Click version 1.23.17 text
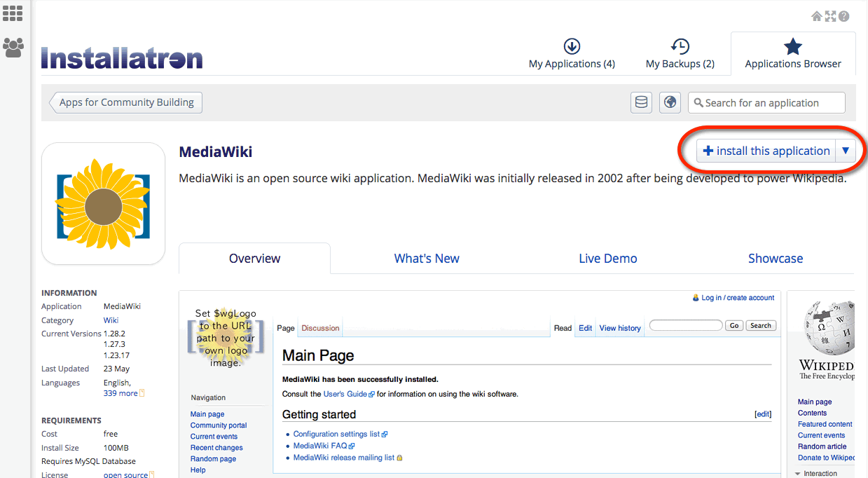The width and height of the screenshot is (868, 478). pos(116,355)
